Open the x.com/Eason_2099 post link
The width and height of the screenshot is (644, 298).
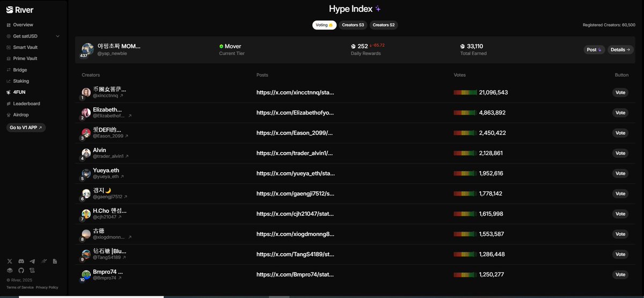[295, 133]
